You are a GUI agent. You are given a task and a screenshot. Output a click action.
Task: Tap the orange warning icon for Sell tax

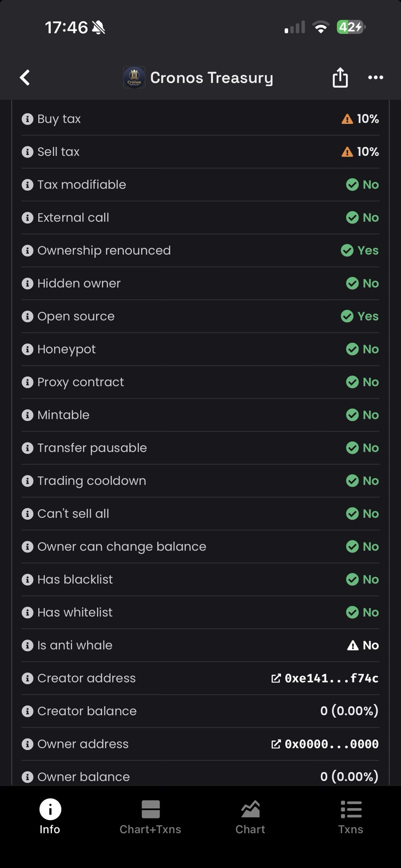(x=347, y=152)
